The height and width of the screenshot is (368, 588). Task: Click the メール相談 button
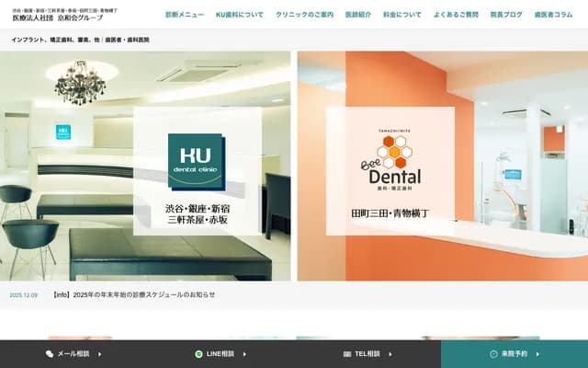73,354
